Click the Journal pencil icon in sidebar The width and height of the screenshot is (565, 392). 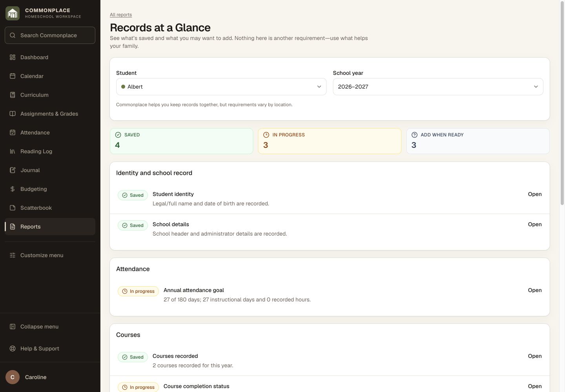tap(13, 170)
